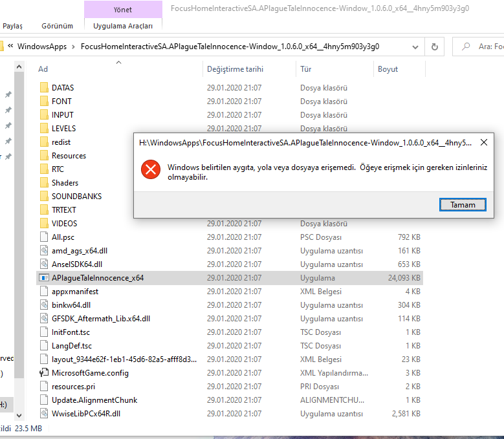Screen dimensions: 504x439
Task: Select the RTC folder icon
Action: [44, 169]
